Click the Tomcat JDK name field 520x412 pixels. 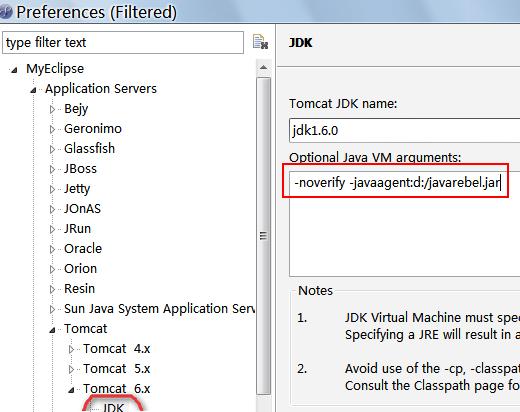tap(405, 130)
